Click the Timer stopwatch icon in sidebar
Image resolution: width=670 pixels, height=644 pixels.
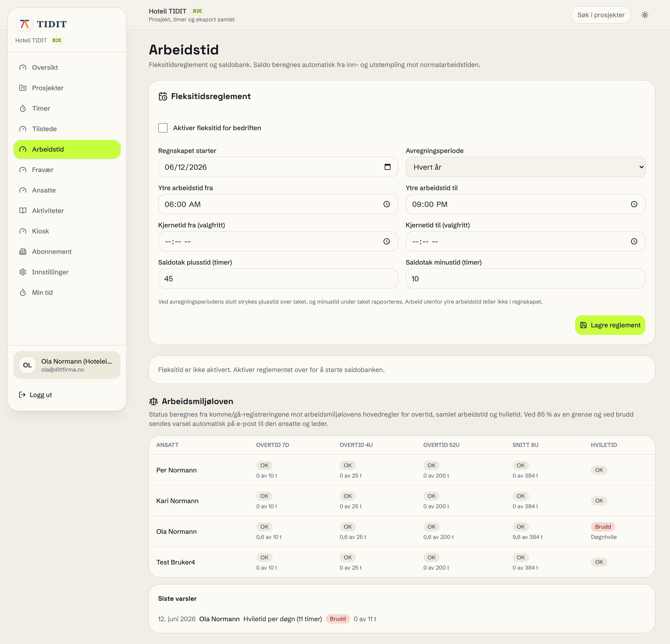tap(23, 108)
